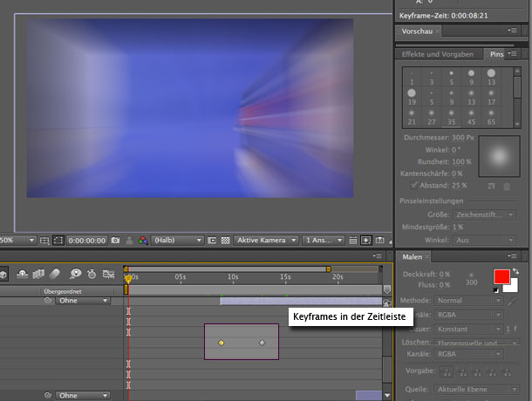Image resolution: width=532 pixels, height=401 pixels.
Task: Open the Malen panel tab
Action: tap(412, 257)
